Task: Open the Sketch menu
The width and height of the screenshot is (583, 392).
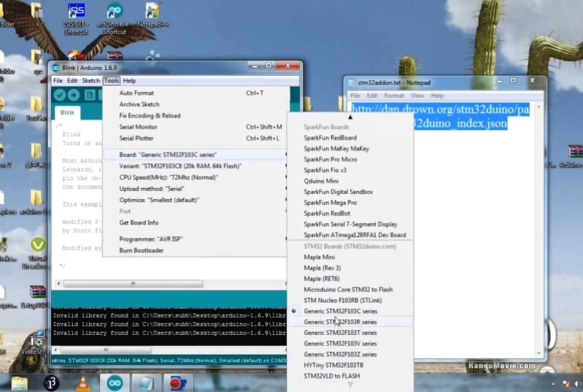Action: (x=91, y=81)
